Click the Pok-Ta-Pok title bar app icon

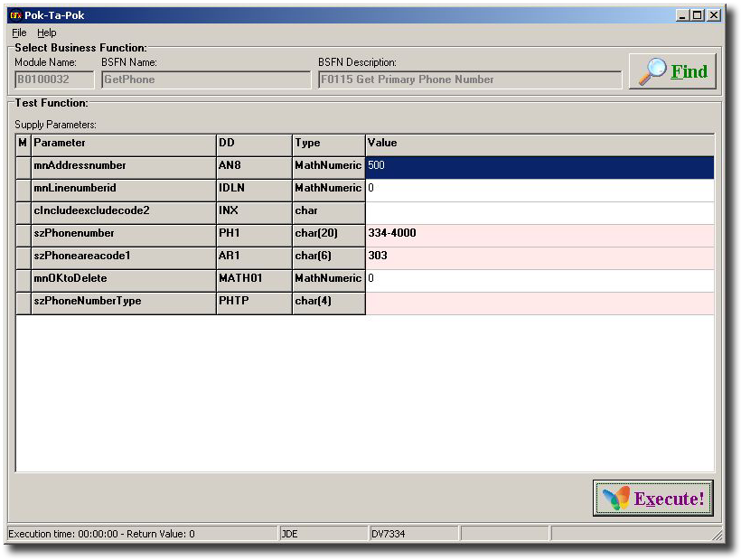(x=15, y=15)
